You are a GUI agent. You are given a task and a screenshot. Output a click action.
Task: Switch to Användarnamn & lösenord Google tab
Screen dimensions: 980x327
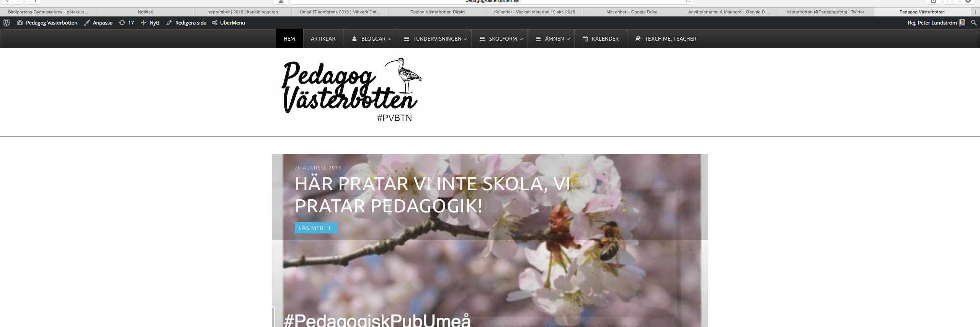728,12
